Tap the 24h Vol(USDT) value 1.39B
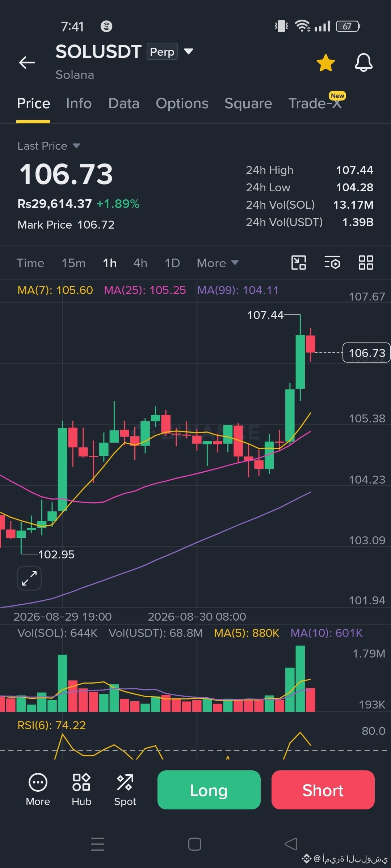391x868 pixels. point(358,222)
